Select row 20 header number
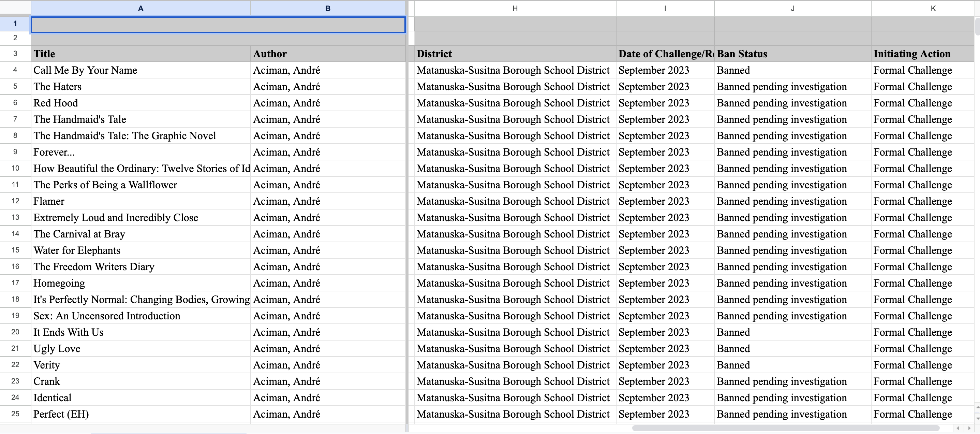 tap(15, 332)
